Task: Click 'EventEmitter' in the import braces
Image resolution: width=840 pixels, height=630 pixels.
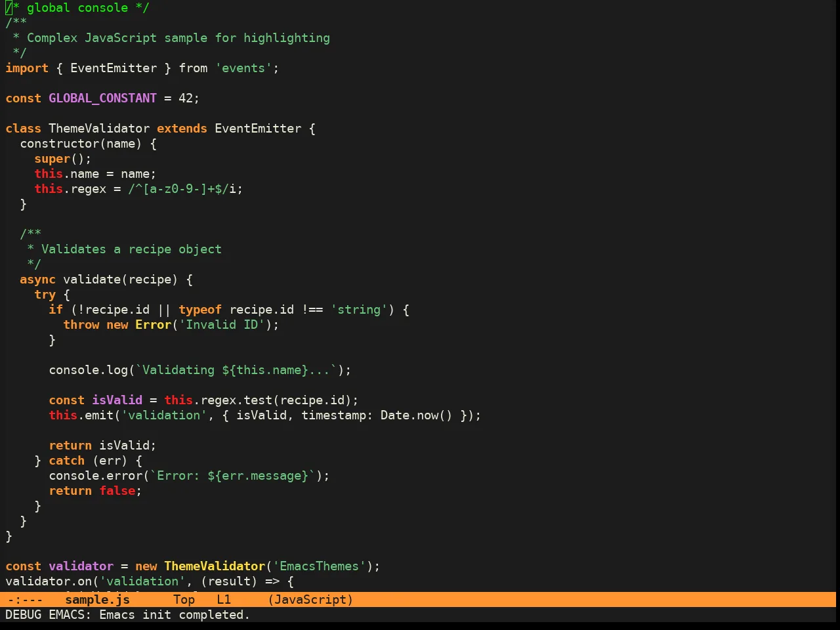Action: pos(114,68)
